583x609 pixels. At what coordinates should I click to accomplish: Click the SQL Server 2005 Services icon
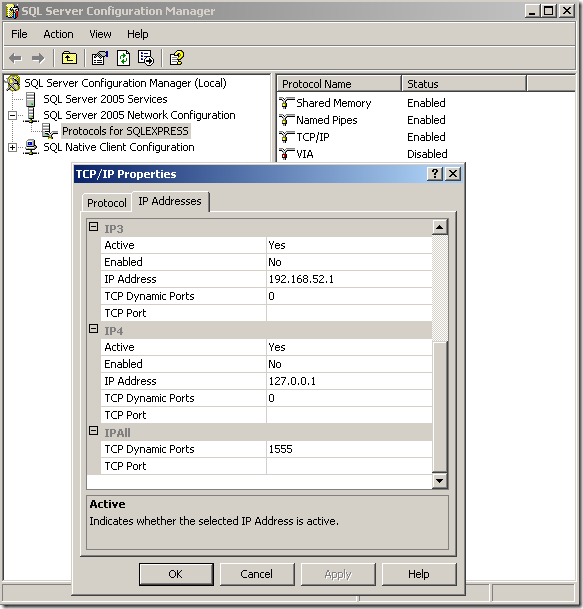31,99
